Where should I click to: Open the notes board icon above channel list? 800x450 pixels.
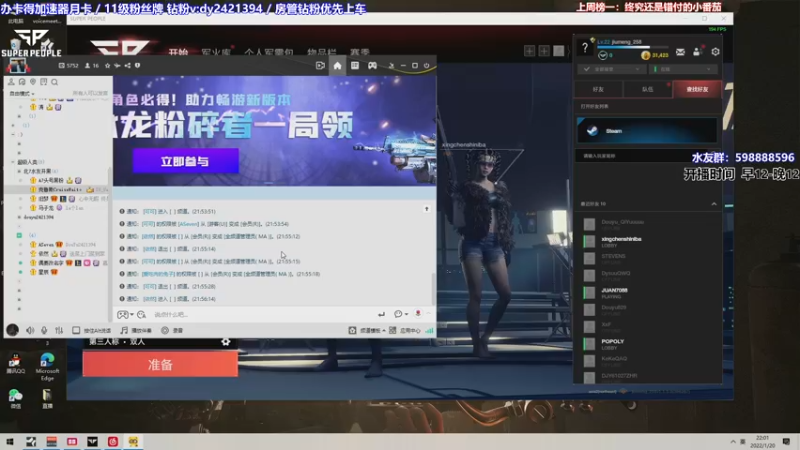coord(43,82)
